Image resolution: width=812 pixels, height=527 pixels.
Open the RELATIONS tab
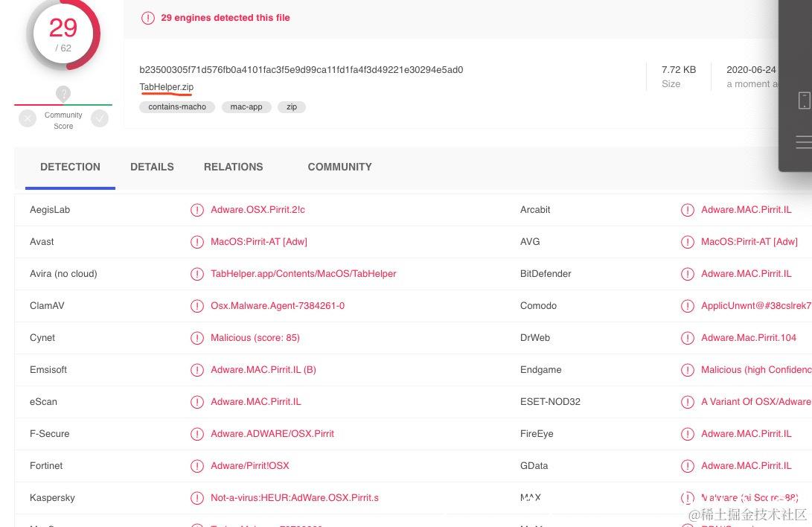pyautogui.click(x=234, y=167)
